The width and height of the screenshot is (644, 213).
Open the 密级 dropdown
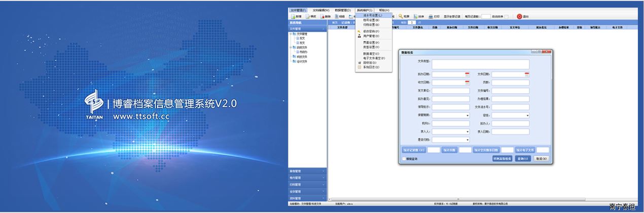[527, 115]
